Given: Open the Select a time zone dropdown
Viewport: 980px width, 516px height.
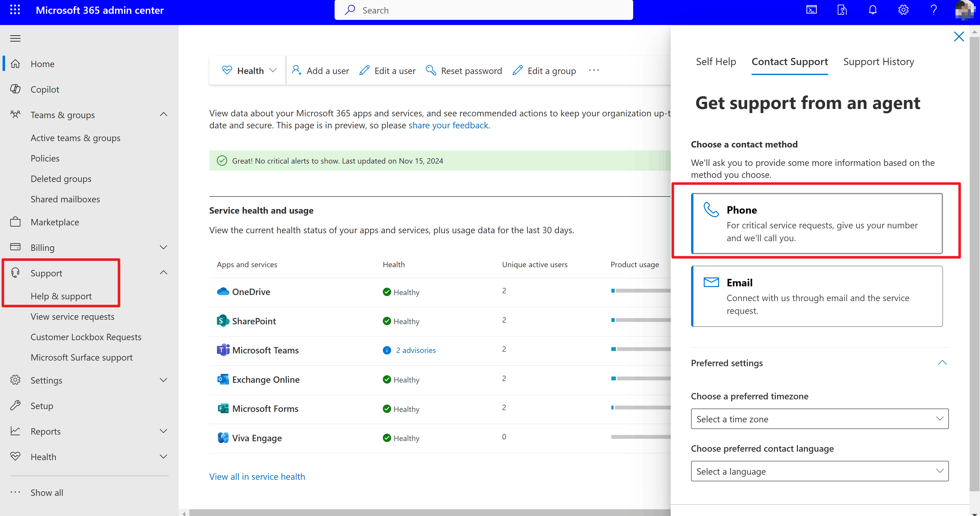Looking at the screenshot, I should 819,419.
